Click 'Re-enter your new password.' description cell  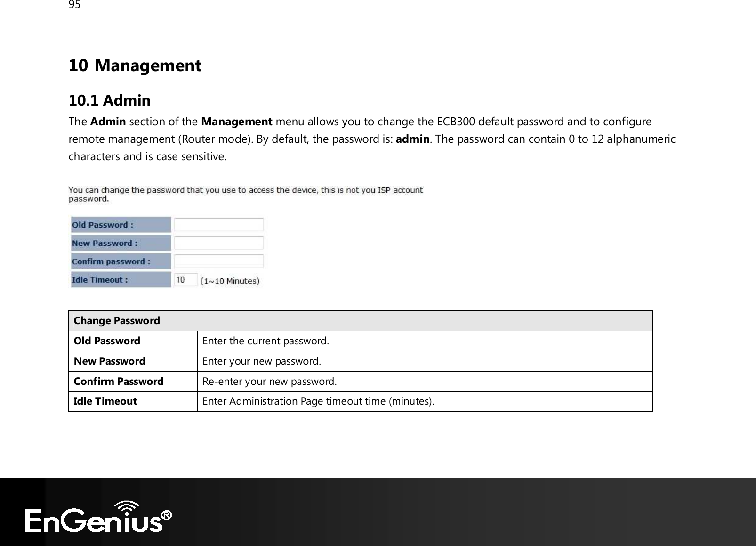point(425,382)
